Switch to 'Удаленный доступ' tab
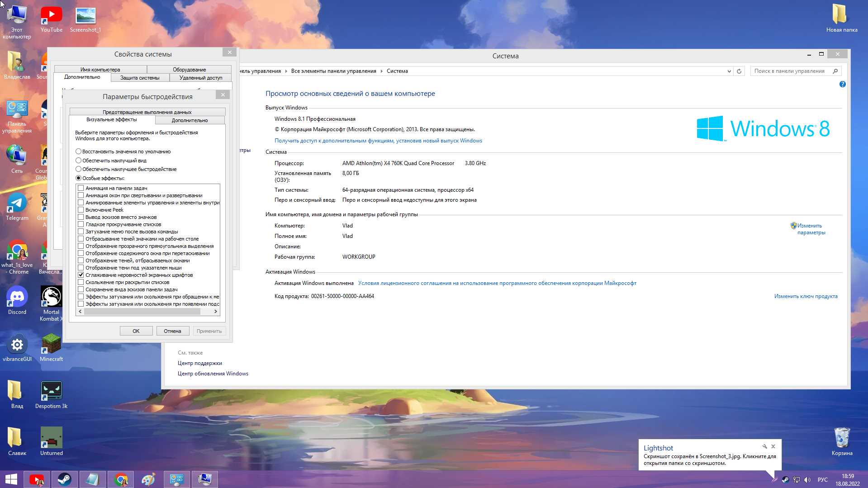 click(201, 78)
